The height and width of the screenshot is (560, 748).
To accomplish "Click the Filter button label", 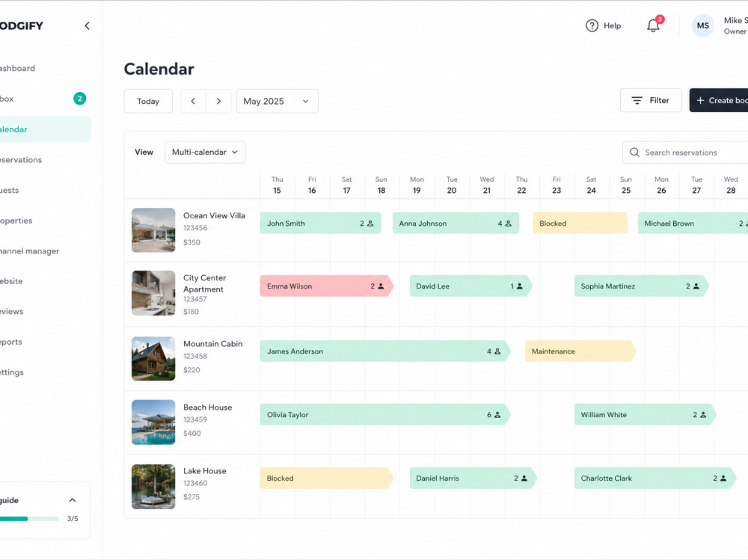I will coord(659,101).
